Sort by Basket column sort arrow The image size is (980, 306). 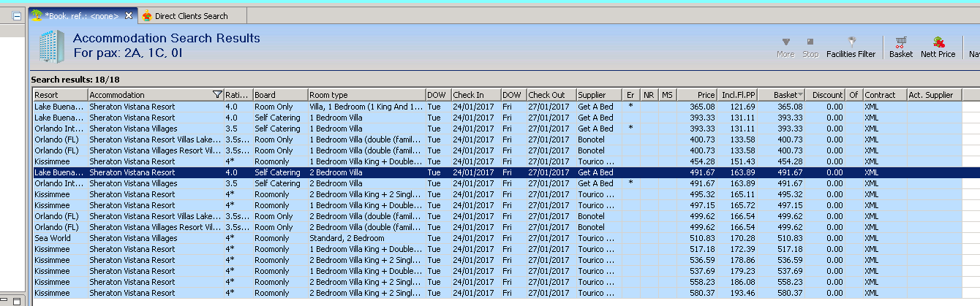[x=800, y=95]
